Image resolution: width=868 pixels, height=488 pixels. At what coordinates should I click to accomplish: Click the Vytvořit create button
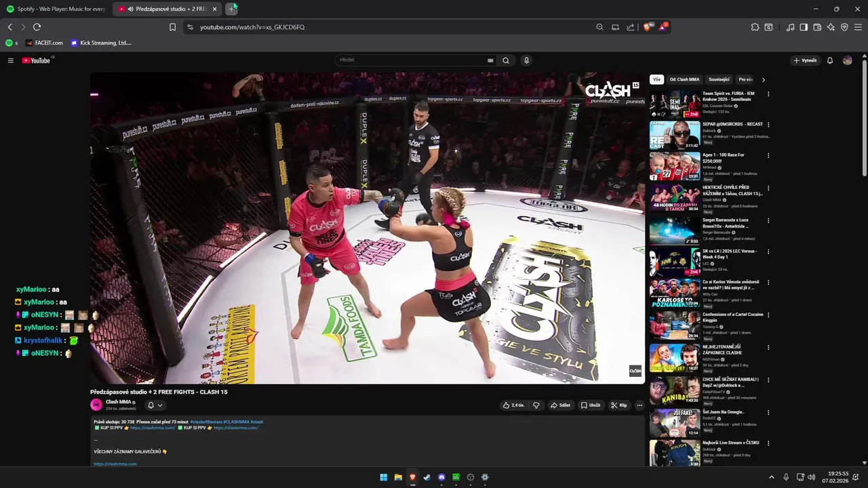805,60
